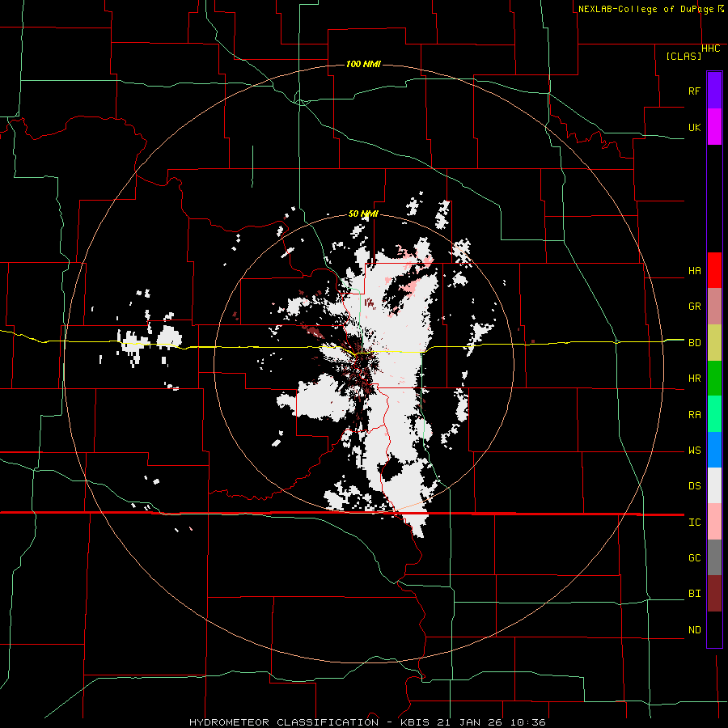Screen dimensions: 728x728
Task: Click the HHC product label
Action: [x=711, y=49]
